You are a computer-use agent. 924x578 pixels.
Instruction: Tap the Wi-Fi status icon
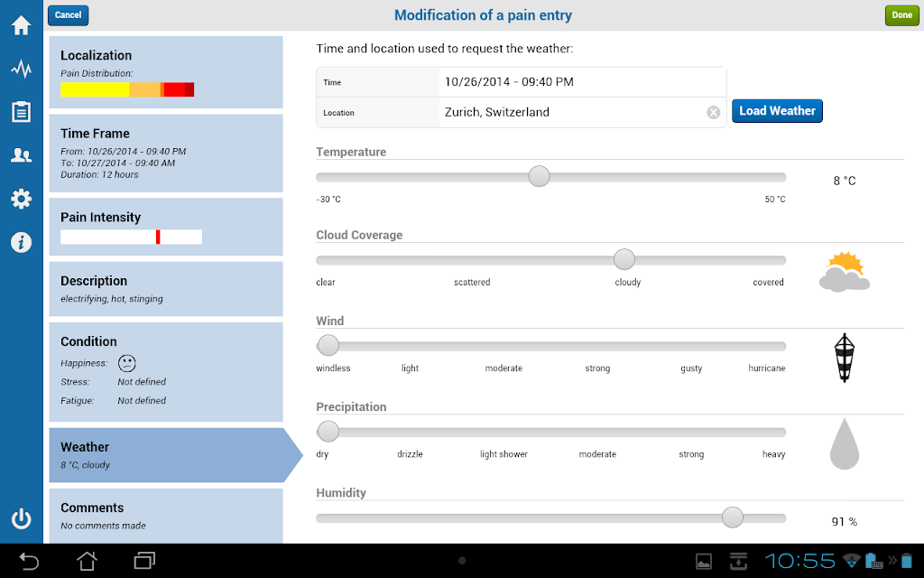tap(852, 560)
